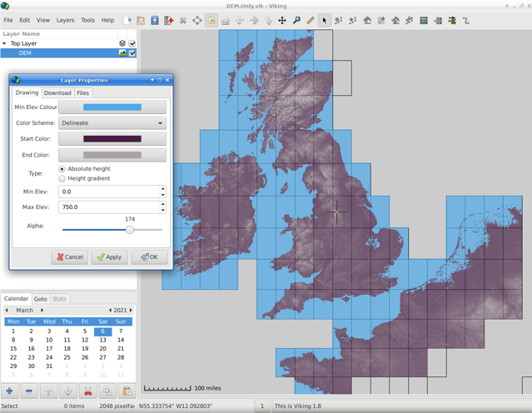Select the Zoom magnifier tool
The height and width of the screenshot is (413, 532).
pyautogui.click(x=296, y=20)
